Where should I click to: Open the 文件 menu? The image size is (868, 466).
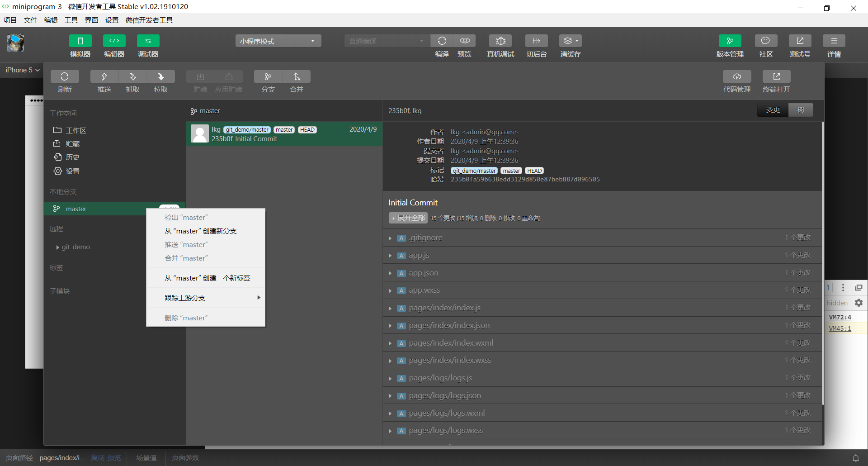[x=30, y=20]
